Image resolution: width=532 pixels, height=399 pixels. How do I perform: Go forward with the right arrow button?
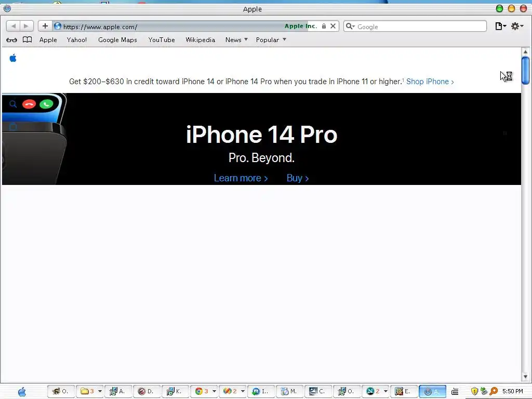coord(26,26)
